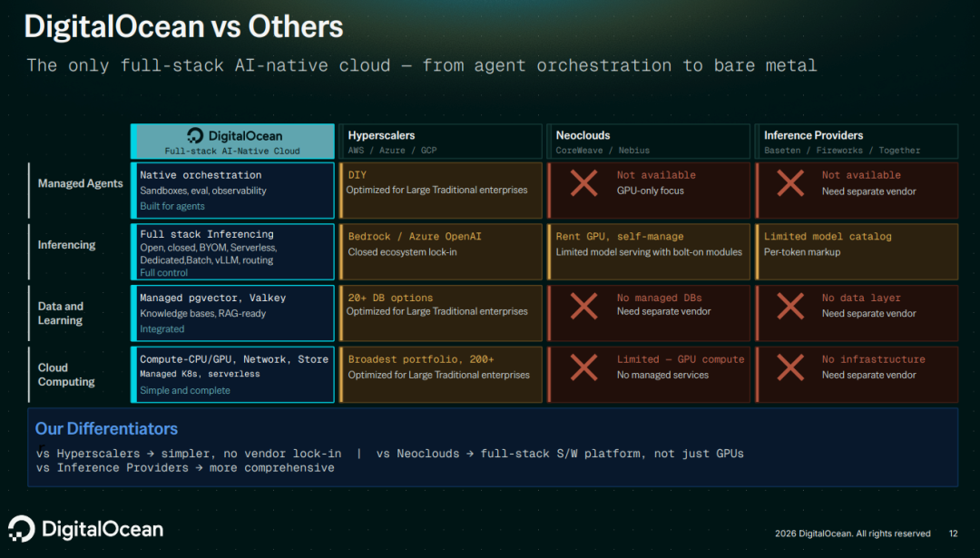The height and width of the screenshot is (558, 980).
Task: Click the DigitalOcean vs Others title
Action: click(x=183, y=27)
